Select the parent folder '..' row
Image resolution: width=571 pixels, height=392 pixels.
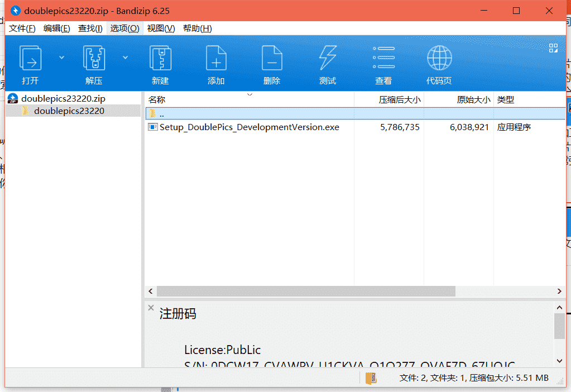[355, 114]
